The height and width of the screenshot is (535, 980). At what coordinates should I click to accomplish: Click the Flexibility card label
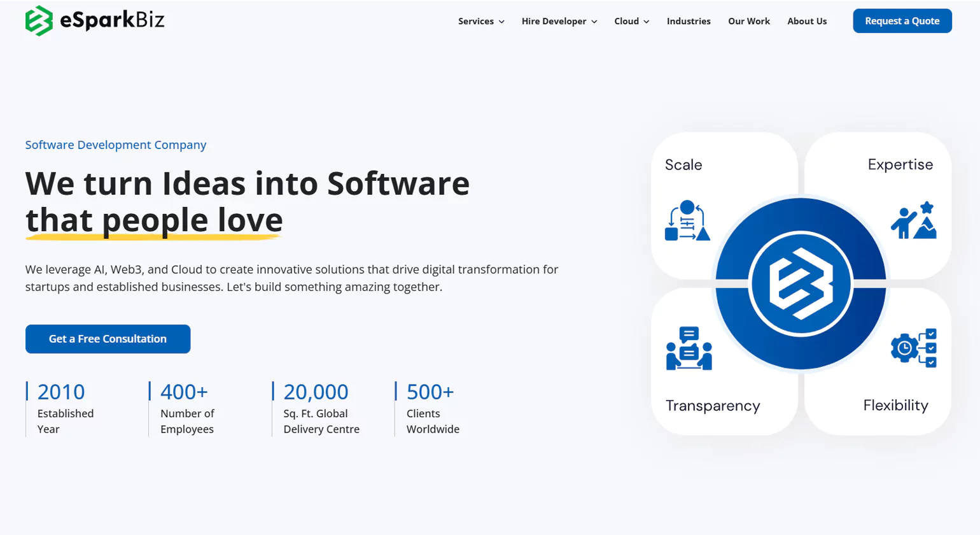pyautogui.click(x=895, y=405)
